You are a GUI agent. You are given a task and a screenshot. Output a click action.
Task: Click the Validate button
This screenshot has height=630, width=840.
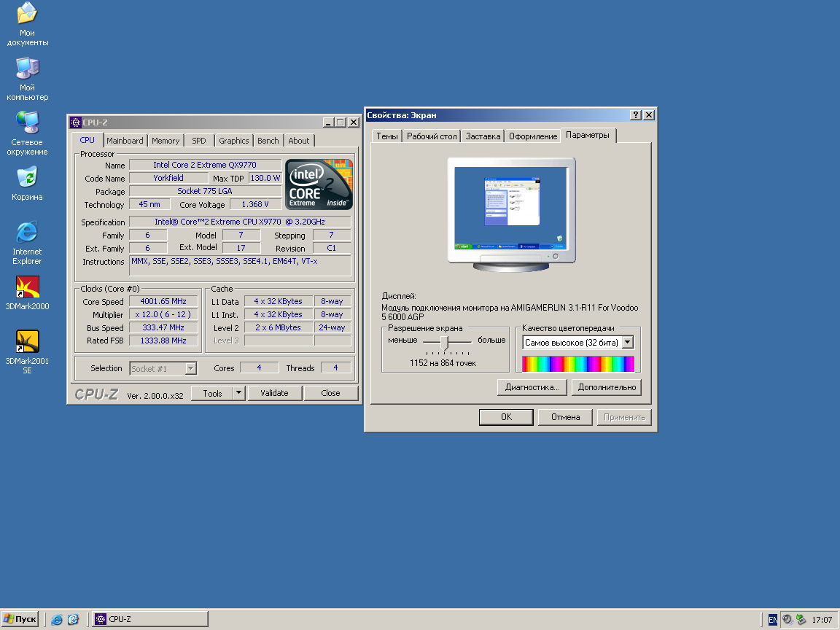pyautogui.click(x=274, y=393)
